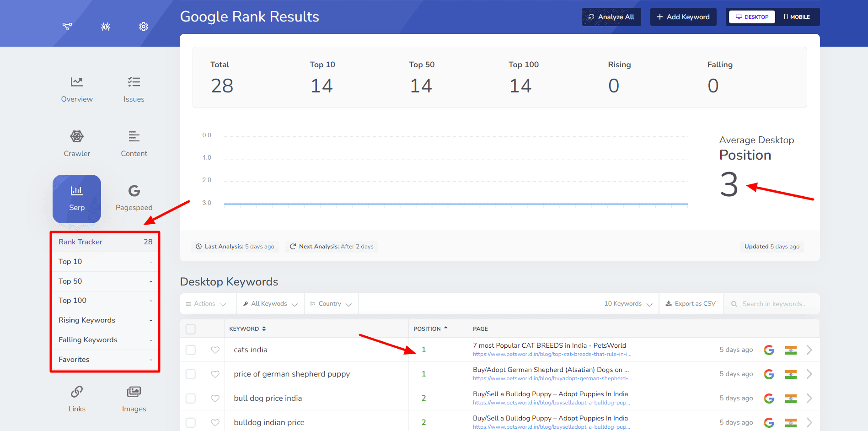868x431 pixels.
Task: Check the 'cats india' row checkbox
Action: (191, 350)
